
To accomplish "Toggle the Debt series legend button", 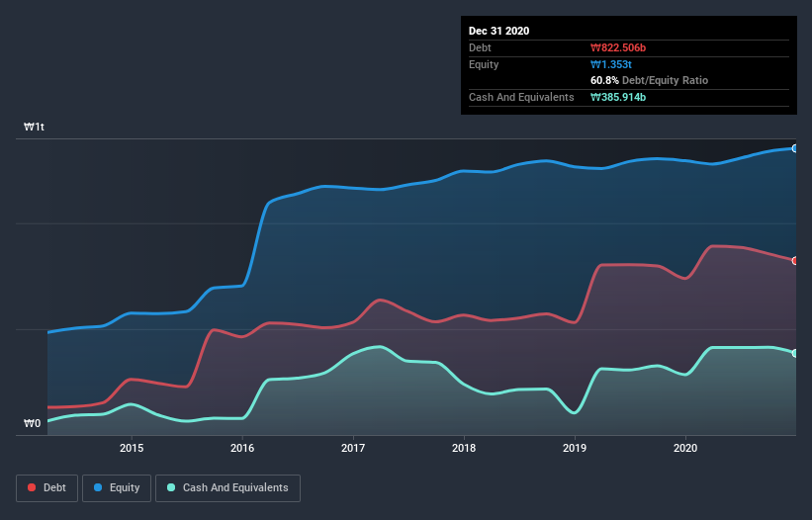I will coord(47,488).
